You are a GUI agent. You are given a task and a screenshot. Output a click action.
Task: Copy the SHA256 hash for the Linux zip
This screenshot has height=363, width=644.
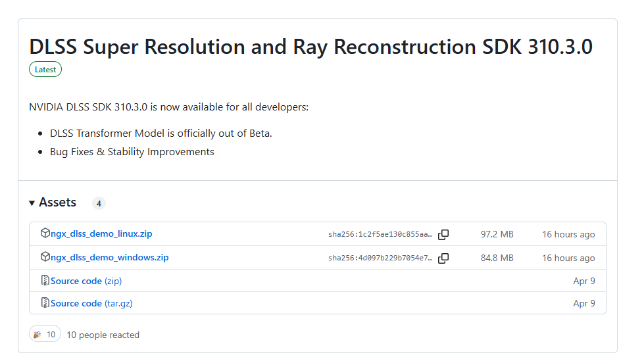click(443, 235)
